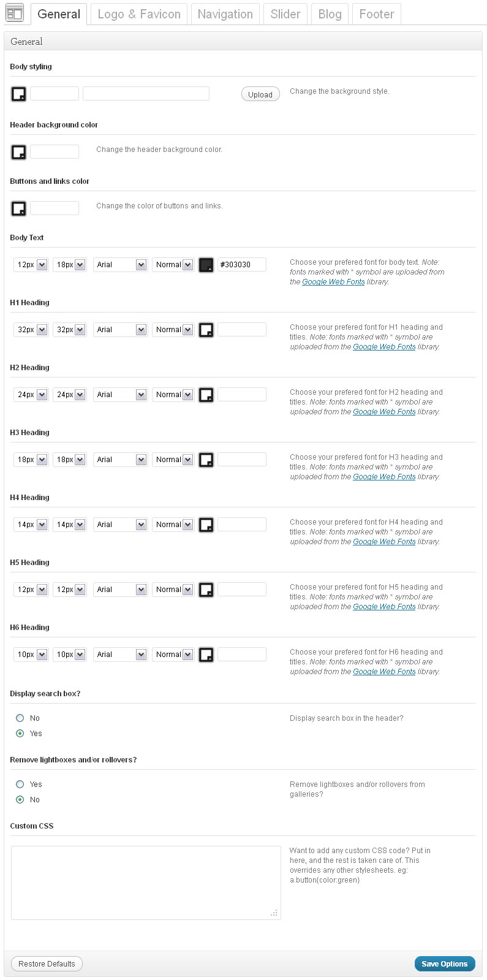Click the theme options icon beside General tab
The width and height of the screenshot is (487, 980).
pos(14,13)
